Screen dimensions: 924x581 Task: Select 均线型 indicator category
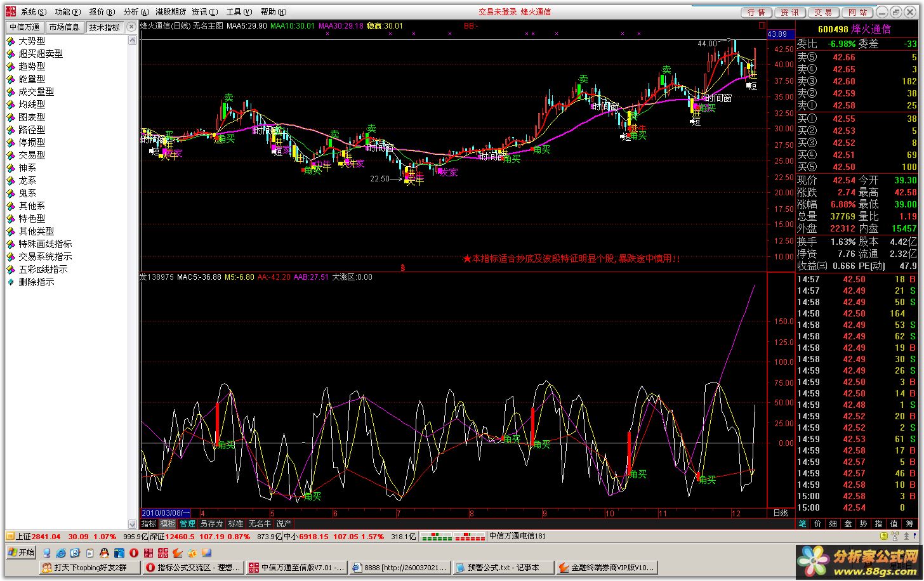[x=32, y=104]
